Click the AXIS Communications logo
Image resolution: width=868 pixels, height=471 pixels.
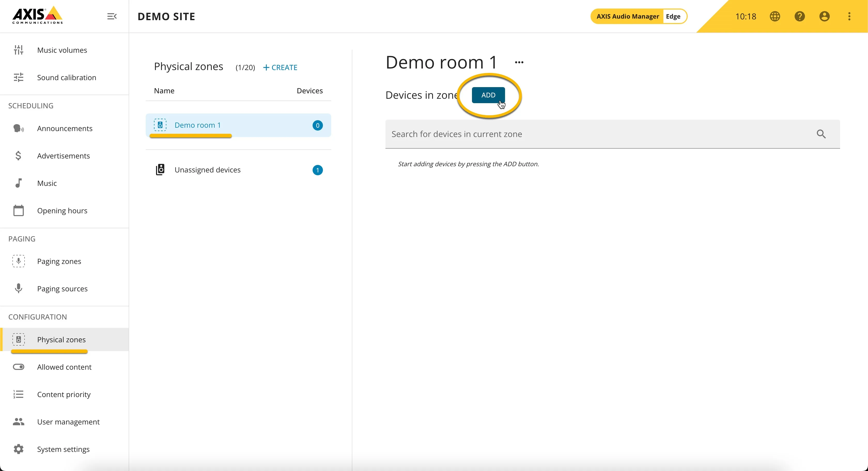tap(37, 15)
